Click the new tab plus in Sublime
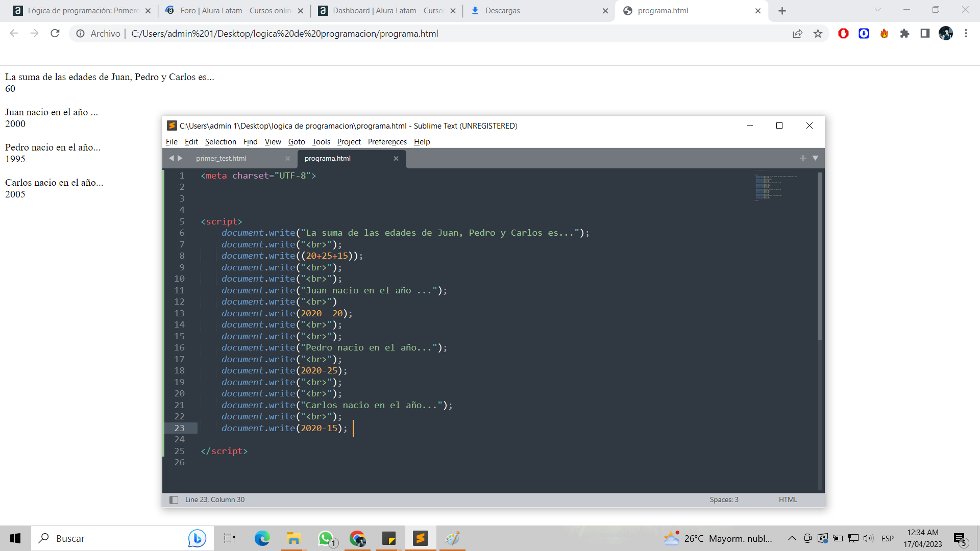 [x=803, y=158]
